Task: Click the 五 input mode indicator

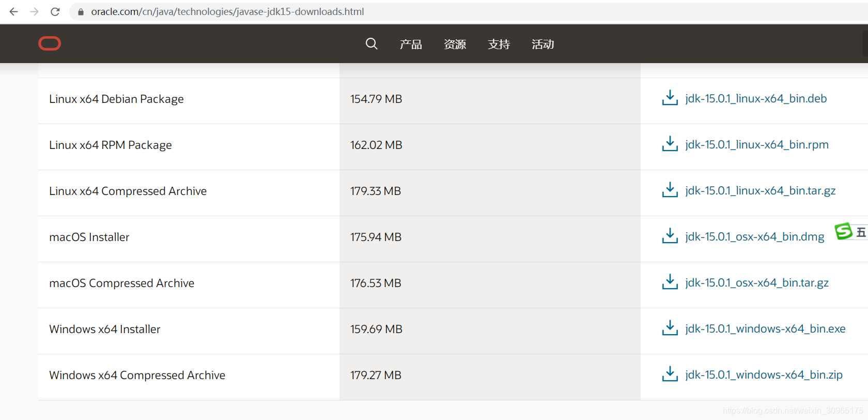Action: tap(861, 232)
